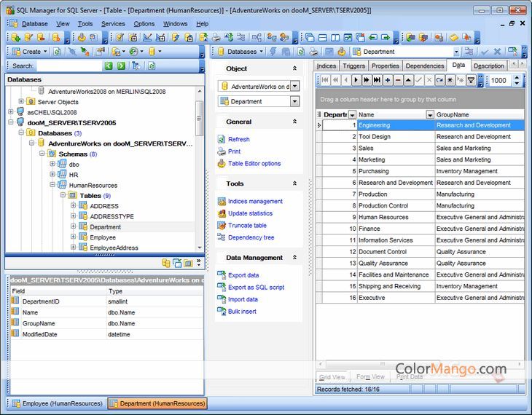The height and width of the screenshot is (415, 532).
Task: Switch to the Triggers tab
Action: tap(353, 66)
